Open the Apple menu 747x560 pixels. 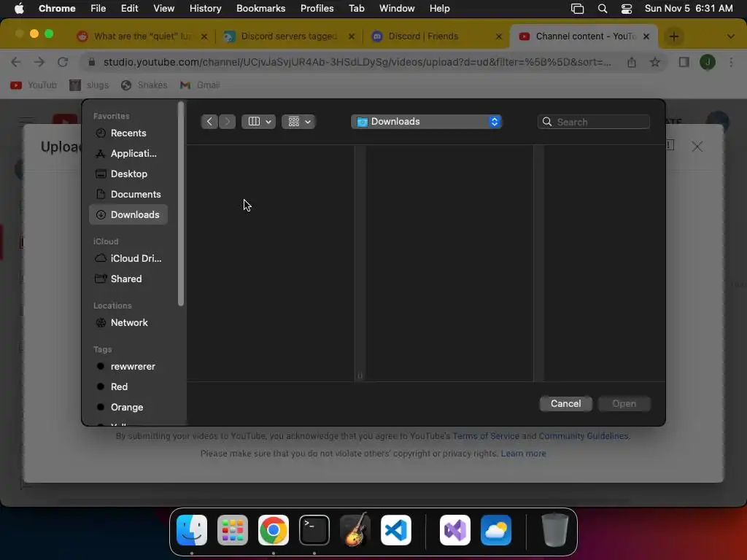pos(19,9)
